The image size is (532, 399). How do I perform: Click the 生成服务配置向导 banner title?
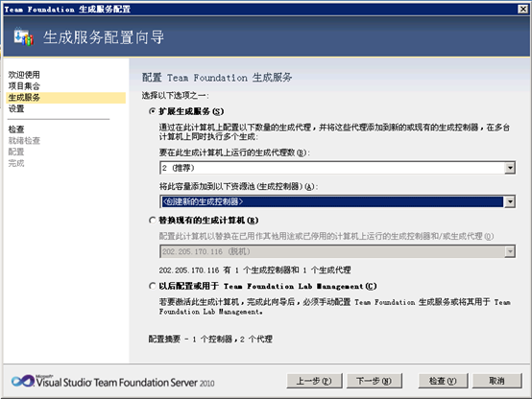pyautogui.click(x=104, y=37)
